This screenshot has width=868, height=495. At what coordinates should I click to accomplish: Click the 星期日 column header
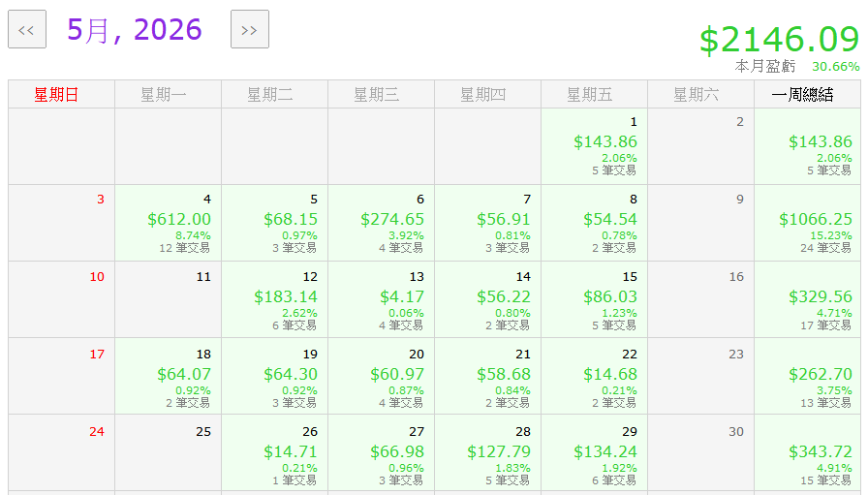click(61, 94)
